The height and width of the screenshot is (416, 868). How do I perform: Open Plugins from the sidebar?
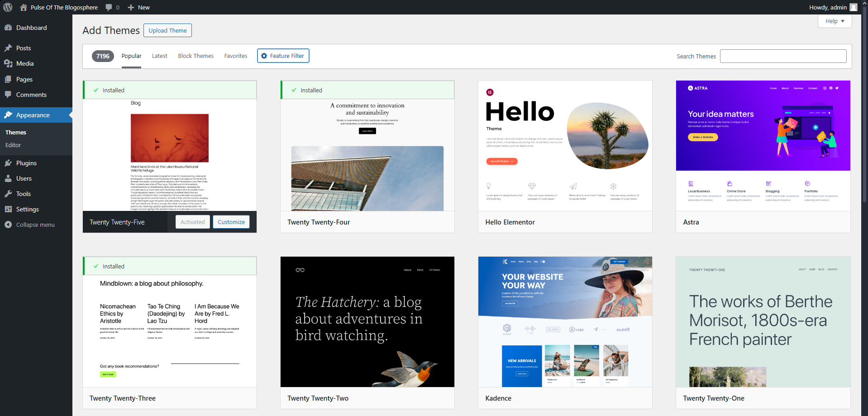coord(26,163)
